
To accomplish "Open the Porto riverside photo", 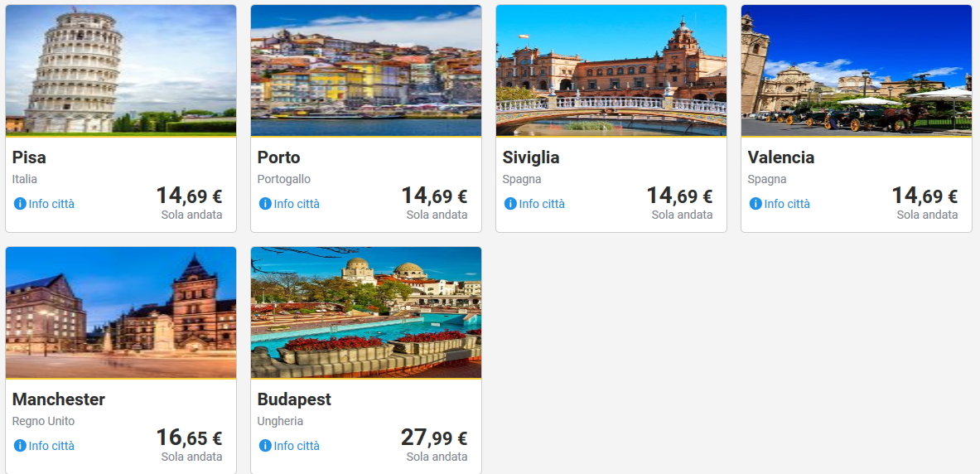I will (x=366, y=70).
